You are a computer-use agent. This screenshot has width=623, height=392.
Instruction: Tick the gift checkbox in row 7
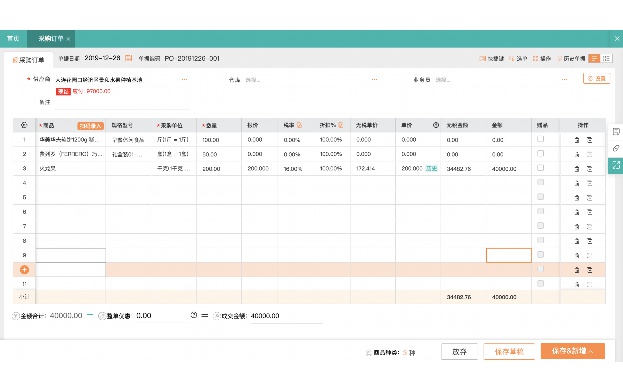(540, 226)
